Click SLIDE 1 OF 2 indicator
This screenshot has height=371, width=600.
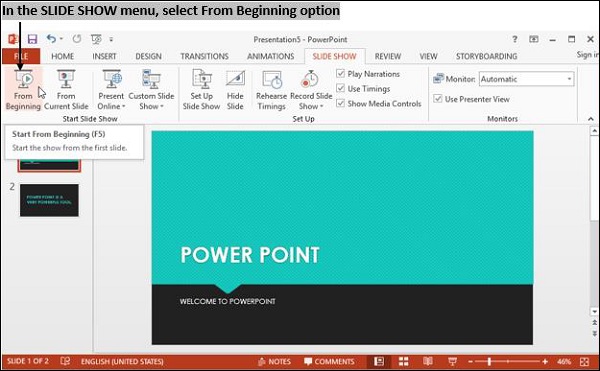[28, 361]
